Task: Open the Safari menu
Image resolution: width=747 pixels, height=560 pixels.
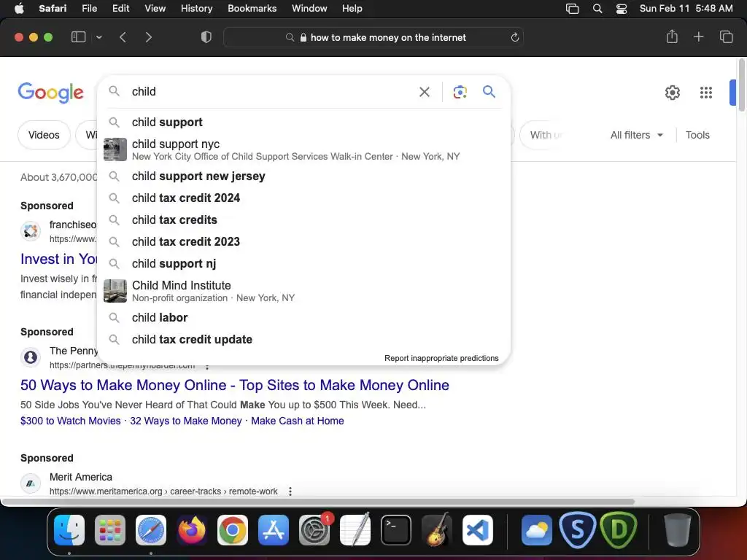Action: point(53,9)
